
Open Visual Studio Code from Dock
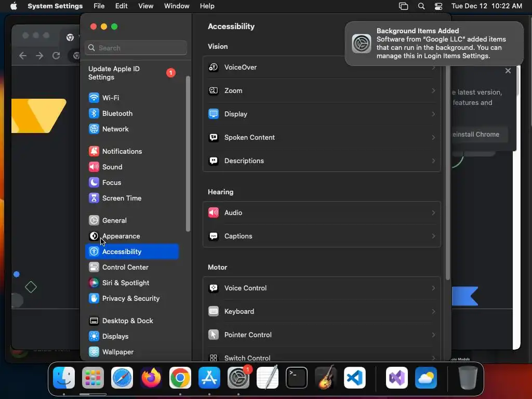tap(354, 378)
